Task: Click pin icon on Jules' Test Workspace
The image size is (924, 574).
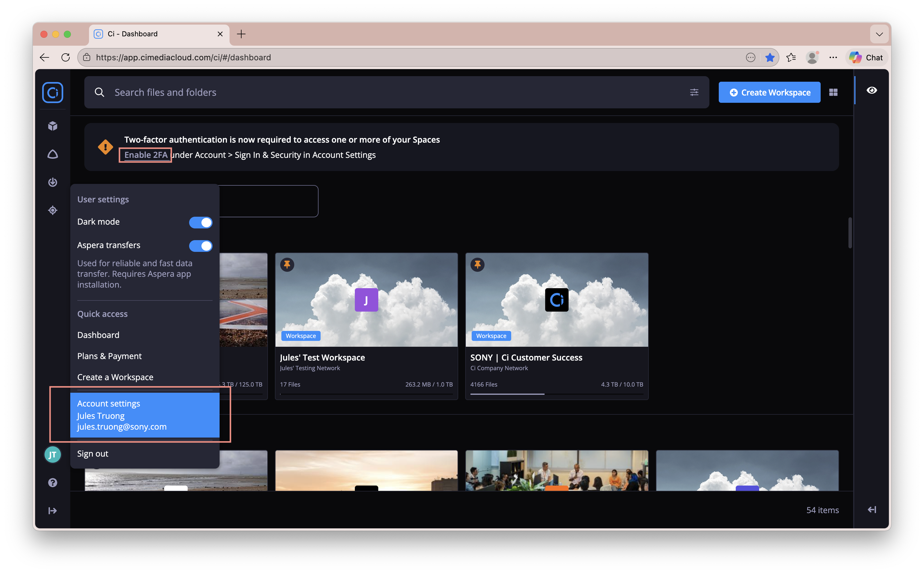Action: coord(287,265)
